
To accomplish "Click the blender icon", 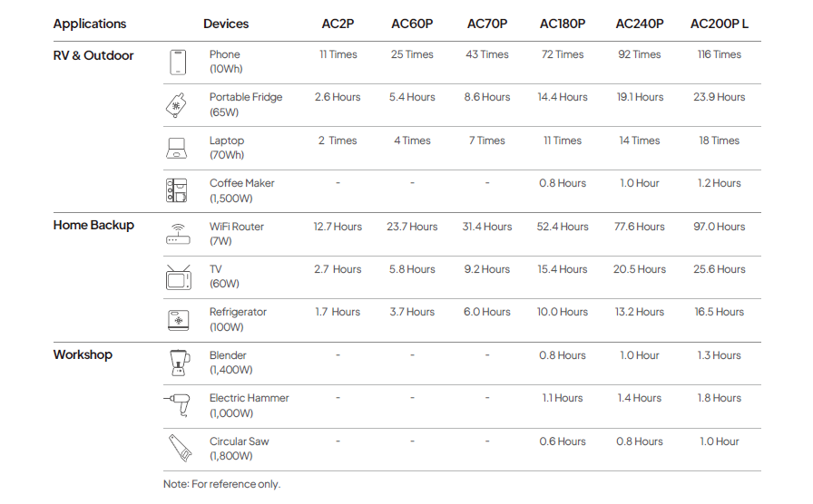I will 178,363.
